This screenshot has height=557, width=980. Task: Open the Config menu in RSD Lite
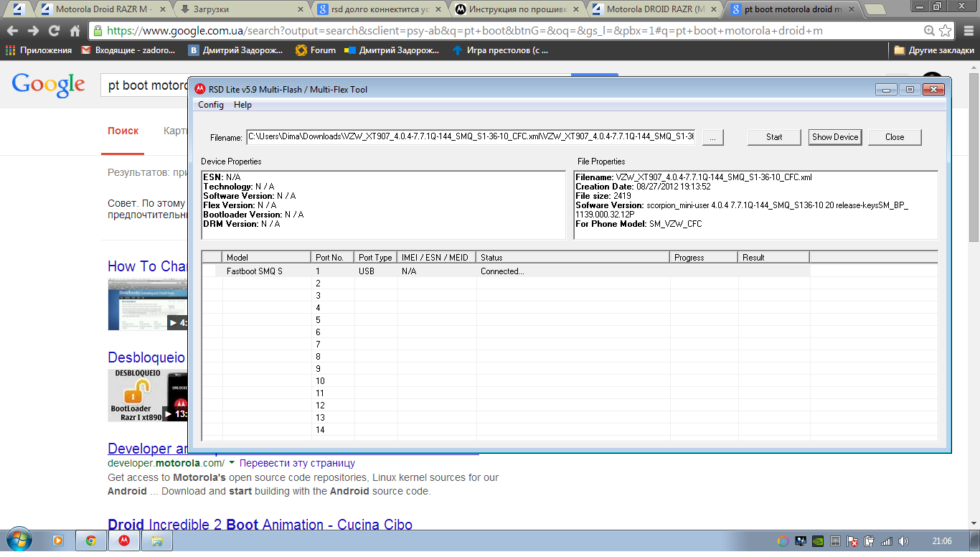pos(211,105)
